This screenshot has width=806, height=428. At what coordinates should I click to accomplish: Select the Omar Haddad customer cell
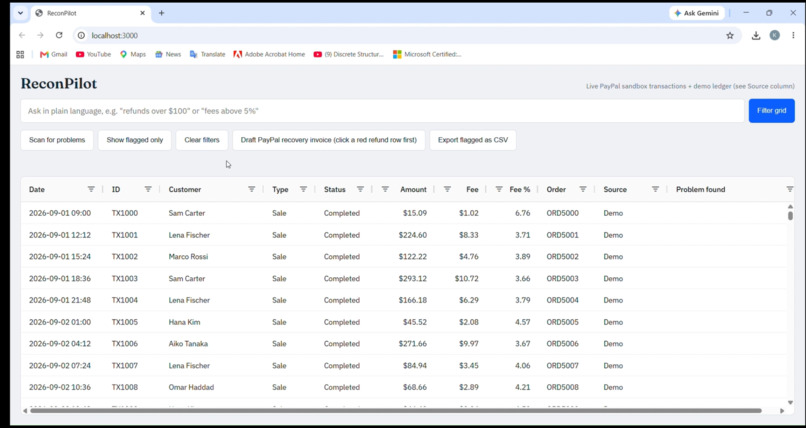(191, 387)
